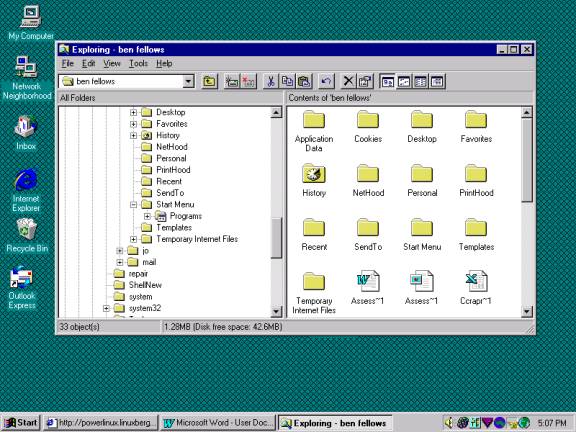Switch to Details view
This screenshot has height=432, width=576.
pyautogui.click(x=437, y=81)
